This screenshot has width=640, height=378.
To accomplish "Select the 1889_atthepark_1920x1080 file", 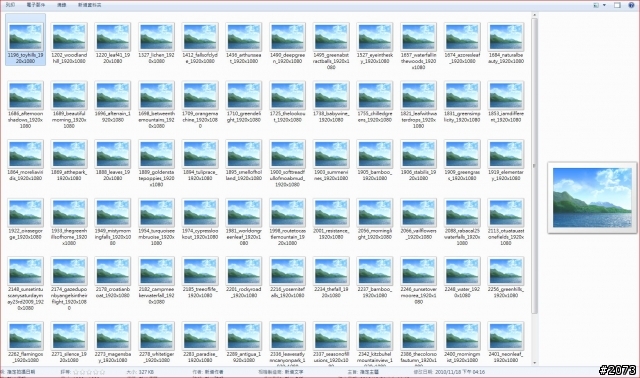I will [x=69, y=160].
